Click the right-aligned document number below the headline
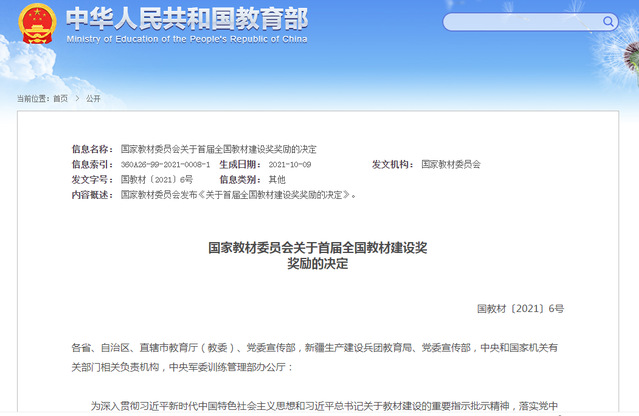The height and width of the screenshot is (416, 639). coord(520,309)
